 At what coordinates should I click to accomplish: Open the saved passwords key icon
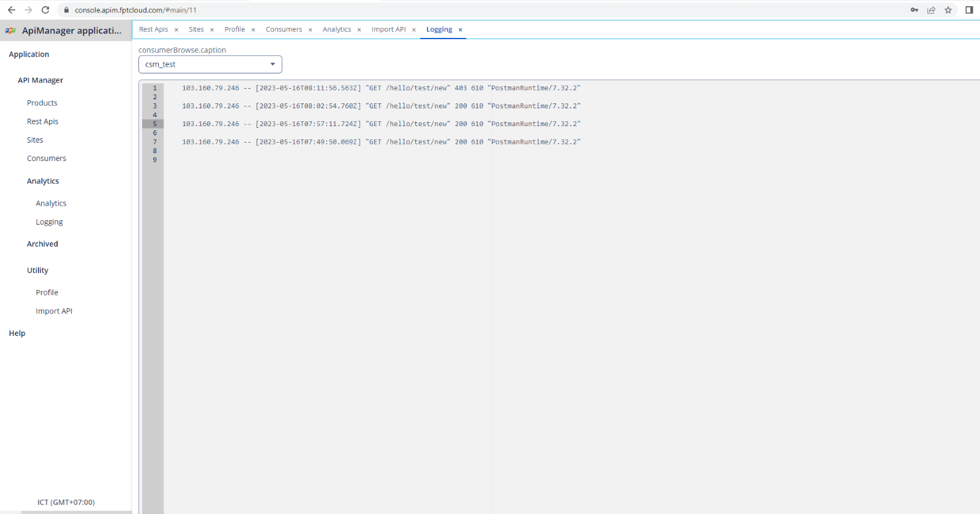click(914, 10)
